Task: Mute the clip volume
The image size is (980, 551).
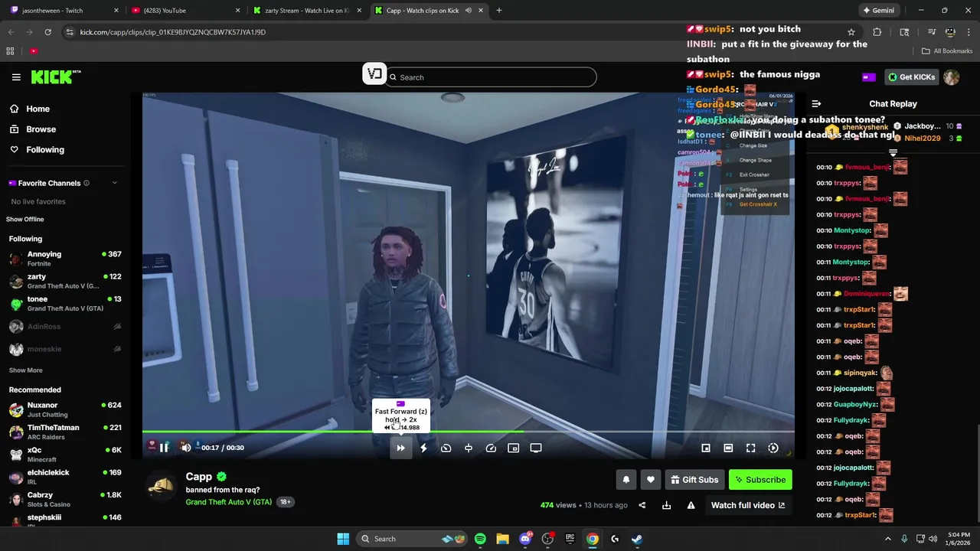Action: [185, 448]
